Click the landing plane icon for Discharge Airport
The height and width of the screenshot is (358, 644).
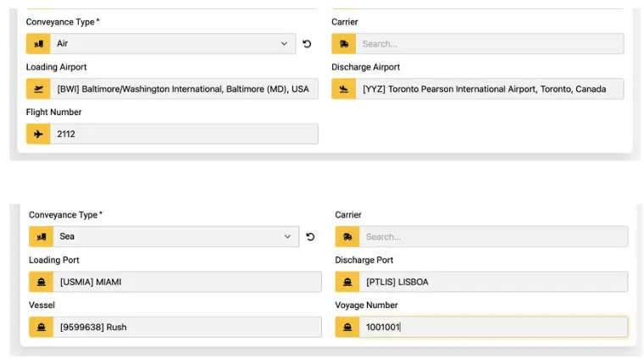tap(344, 89)
